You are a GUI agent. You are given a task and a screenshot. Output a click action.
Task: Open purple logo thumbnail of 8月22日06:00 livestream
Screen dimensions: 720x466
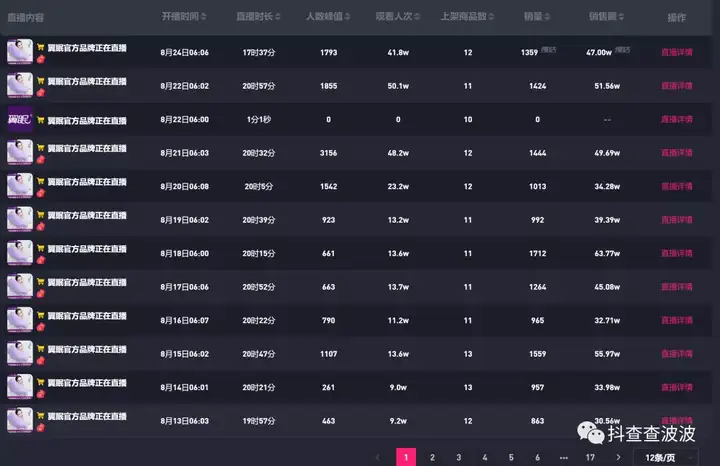pos(20,119)
